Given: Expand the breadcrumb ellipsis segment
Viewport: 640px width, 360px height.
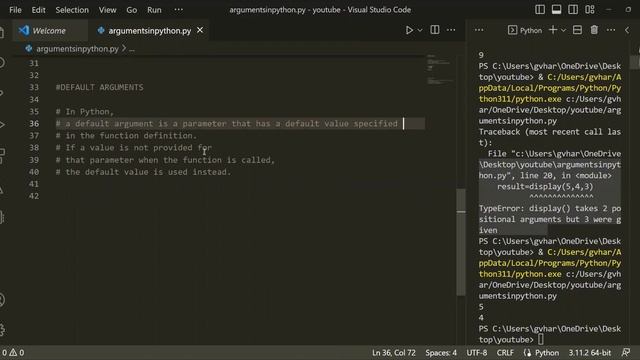Looking at the screenshot, I should (x=132, y=49).
